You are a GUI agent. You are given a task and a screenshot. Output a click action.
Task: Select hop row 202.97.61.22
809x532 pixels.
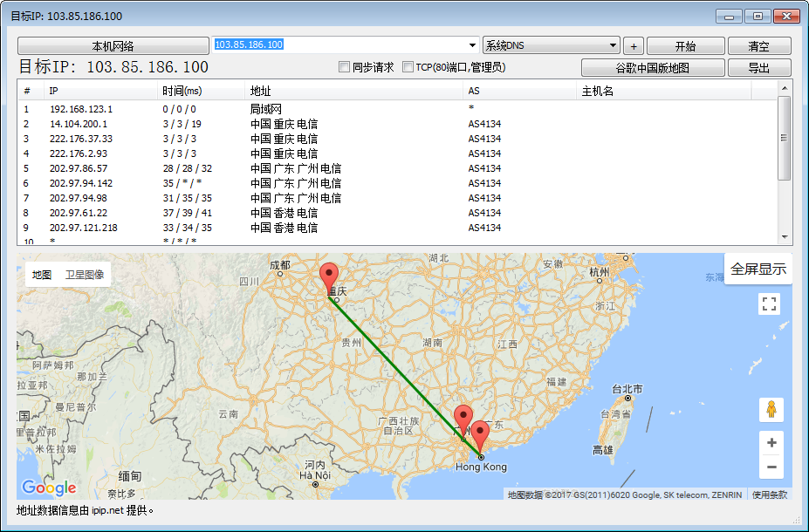[397, 213]
